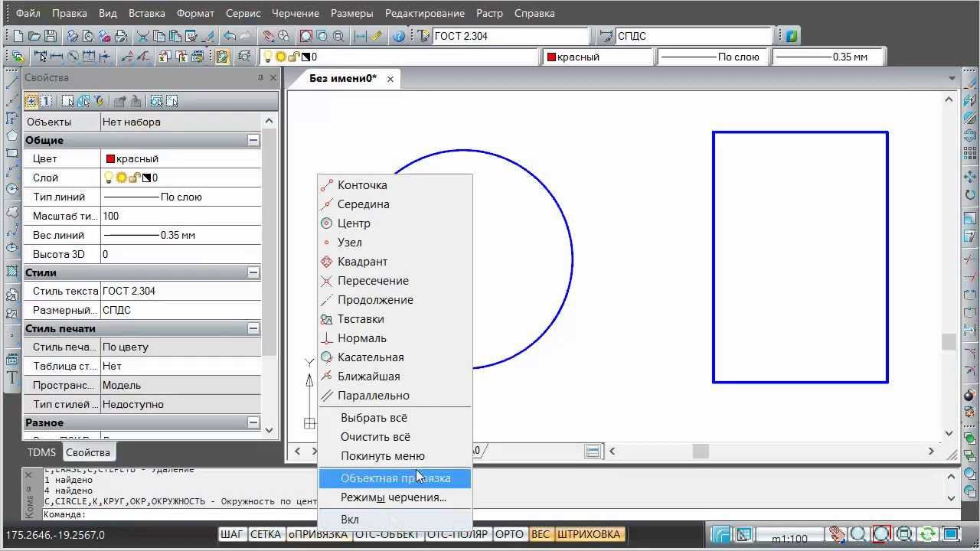Select the Line tool in left toolbar
980x551 pixels.
[12, 81]
